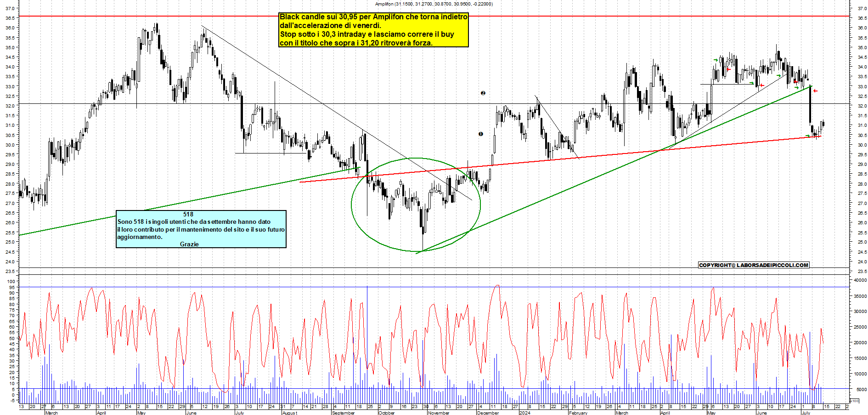868x415 pixels.
Task: Click the Amplifon chart title with price values
Action: click(434, 4)
